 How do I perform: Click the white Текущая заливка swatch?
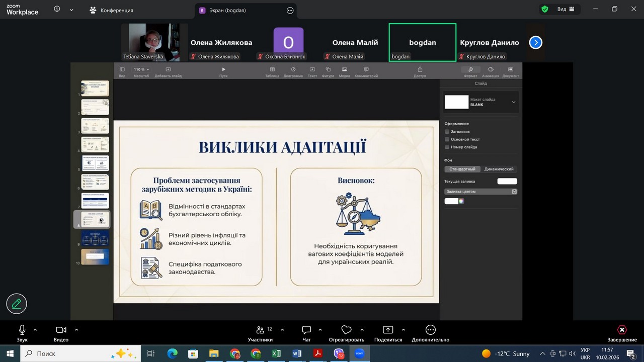click(507, 181)
